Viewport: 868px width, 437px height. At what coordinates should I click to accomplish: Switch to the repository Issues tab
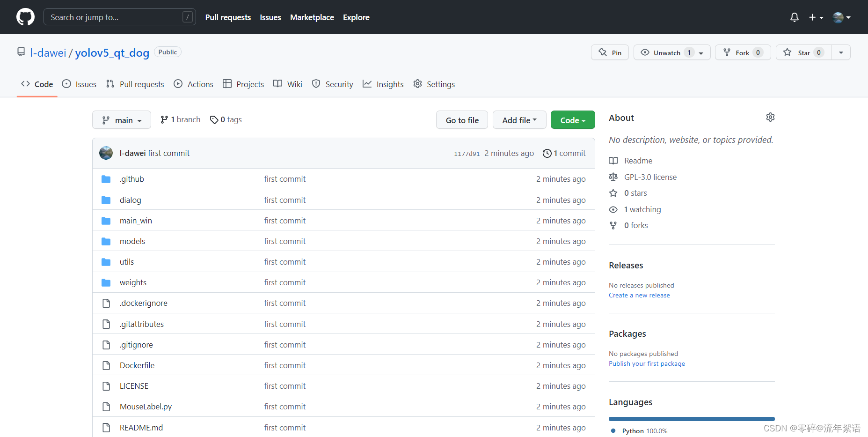tap(79, 84)
